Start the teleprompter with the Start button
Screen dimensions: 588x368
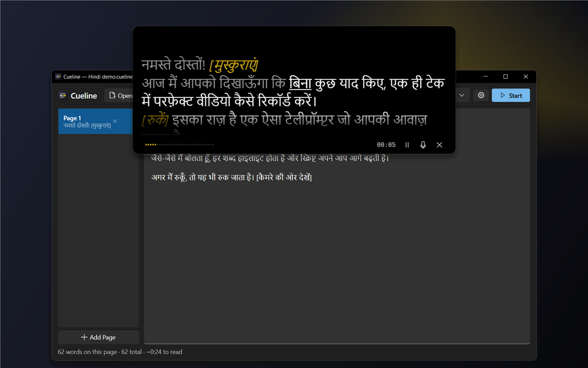click(511, 95)
